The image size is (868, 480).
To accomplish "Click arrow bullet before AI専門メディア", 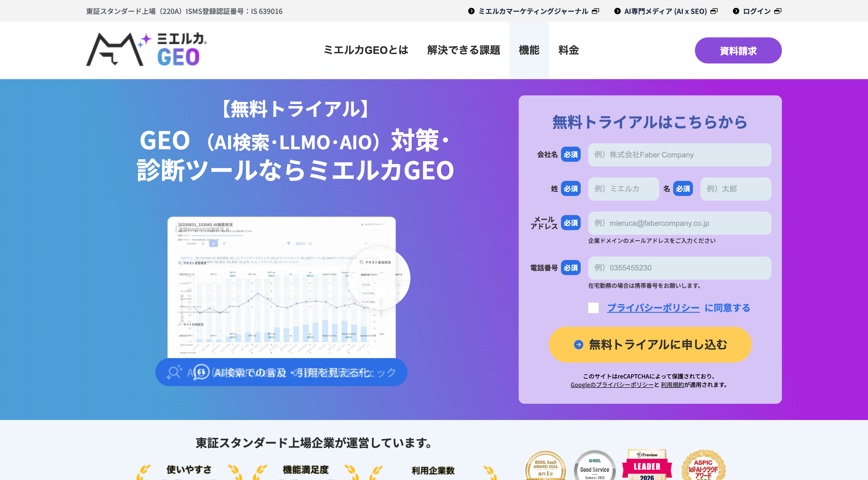I will point(617,11).
